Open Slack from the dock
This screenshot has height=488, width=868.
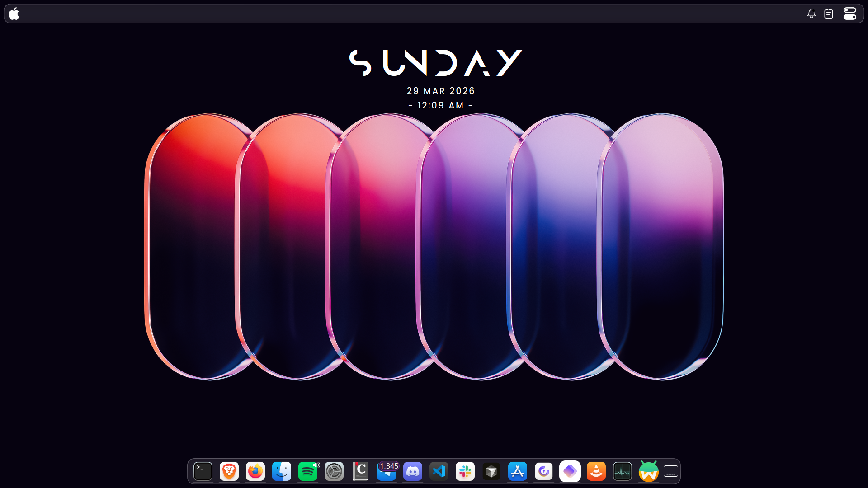pos(465,471)
